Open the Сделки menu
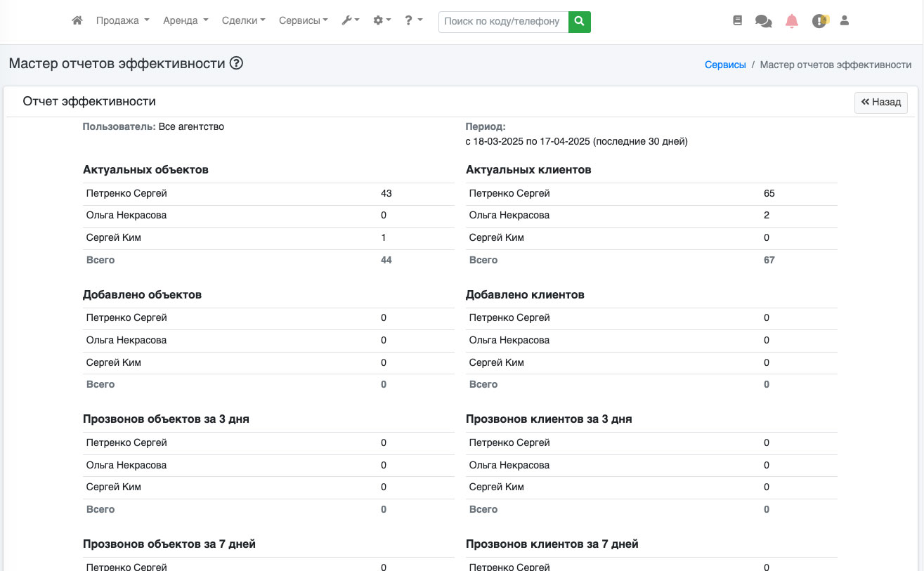 pyautogui.click(x=243, y=21)
